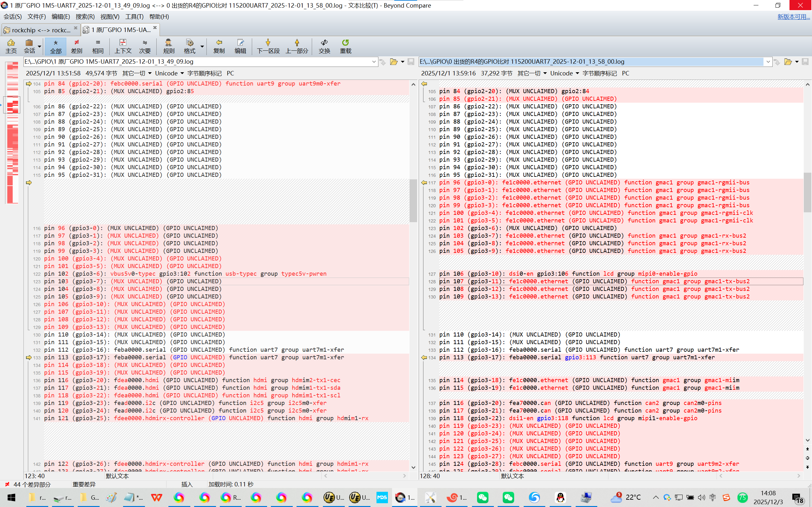This screenshot has width=812, height=507.
Task: Open the 规则 rules tool
Action: pos(168,46)
